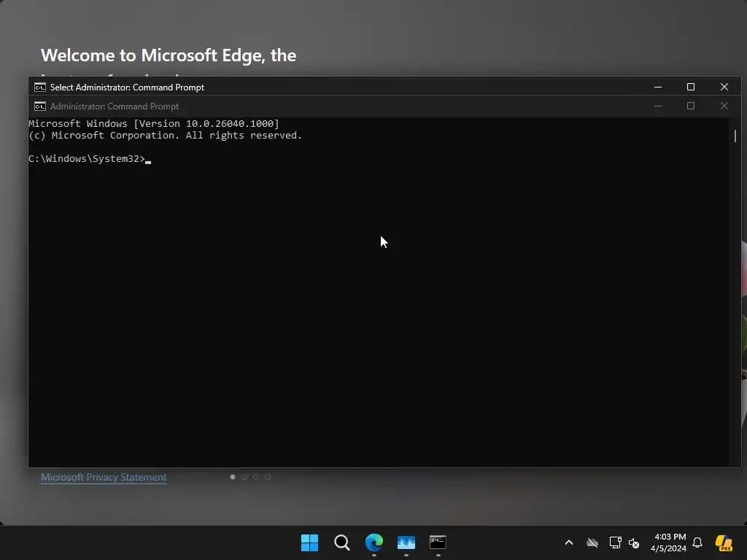
Task: Click the Microsoft Windows version text line
Action: pyautogui.click(x=154, y=123)
